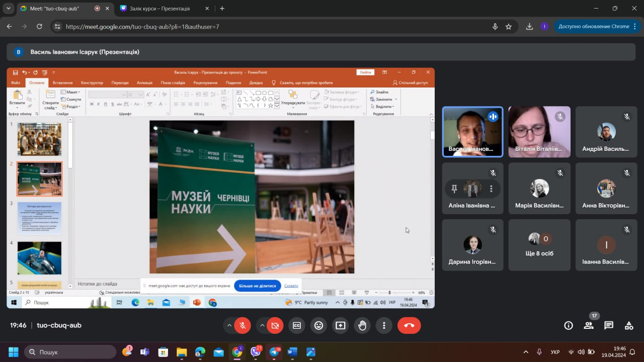The width and height of the screenshot is (644, 362).
Task: Open the in-call chat panel icon
Action: [609, 325]
